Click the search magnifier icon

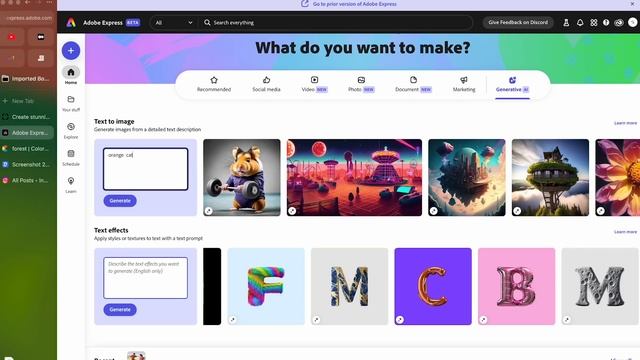pyautogui.click(x=207, y=22)
